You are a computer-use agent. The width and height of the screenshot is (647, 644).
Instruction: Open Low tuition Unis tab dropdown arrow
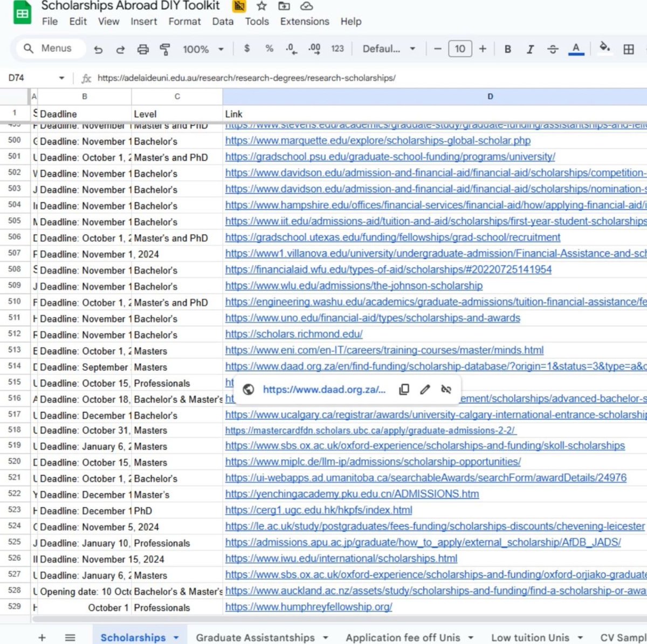(580, 638)
